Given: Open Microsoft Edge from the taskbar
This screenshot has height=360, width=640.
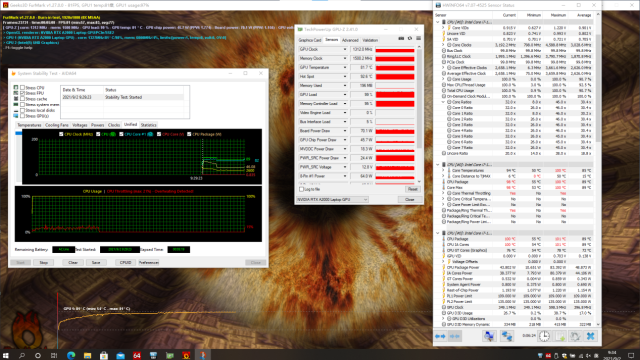Looking at the screenshot, I should point(71,356).
